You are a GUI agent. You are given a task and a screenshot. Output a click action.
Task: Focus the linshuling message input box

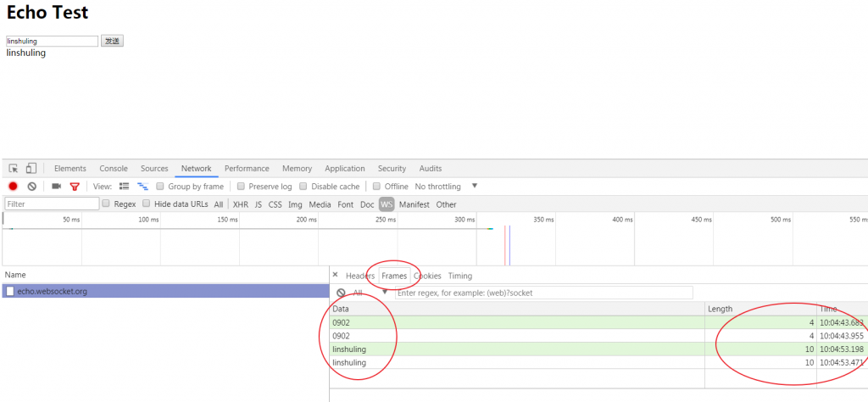(52, 41)
